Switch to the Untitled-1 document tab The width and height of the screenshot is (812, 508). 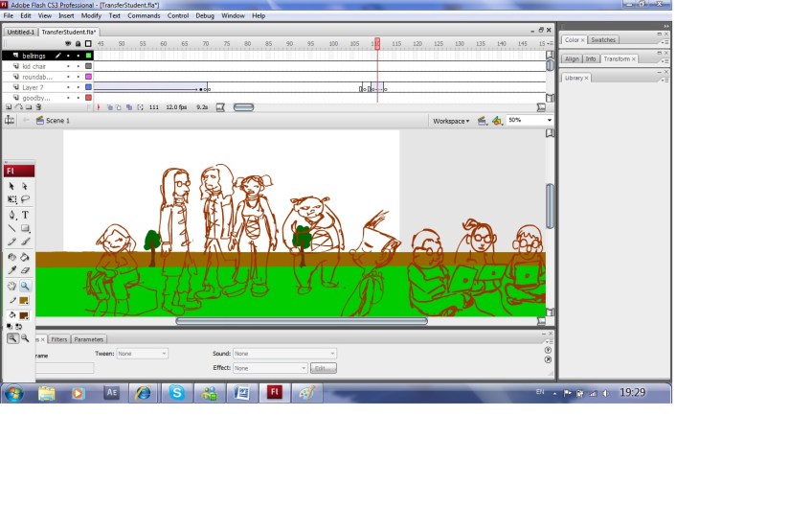coord(20,32)
